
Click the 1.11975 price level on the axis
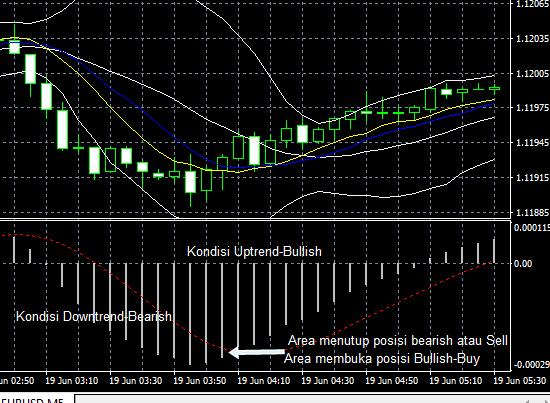[532, 108]
